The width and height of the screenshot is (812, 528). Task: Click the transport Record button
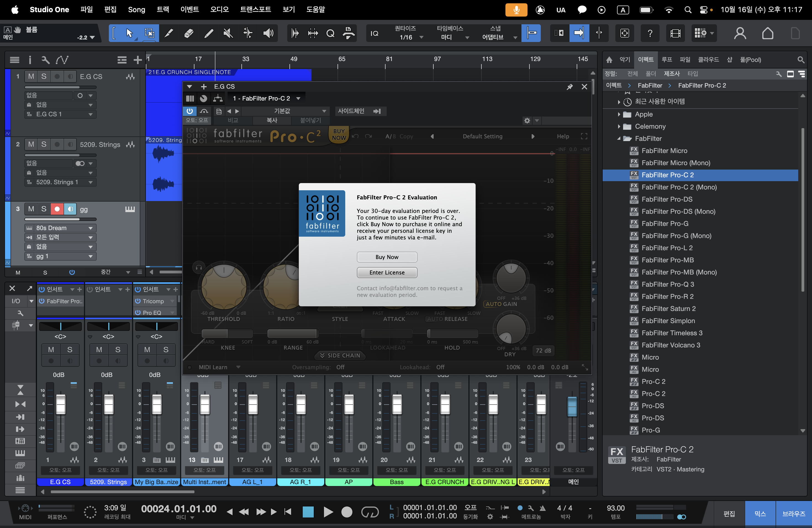click(347, 512)
